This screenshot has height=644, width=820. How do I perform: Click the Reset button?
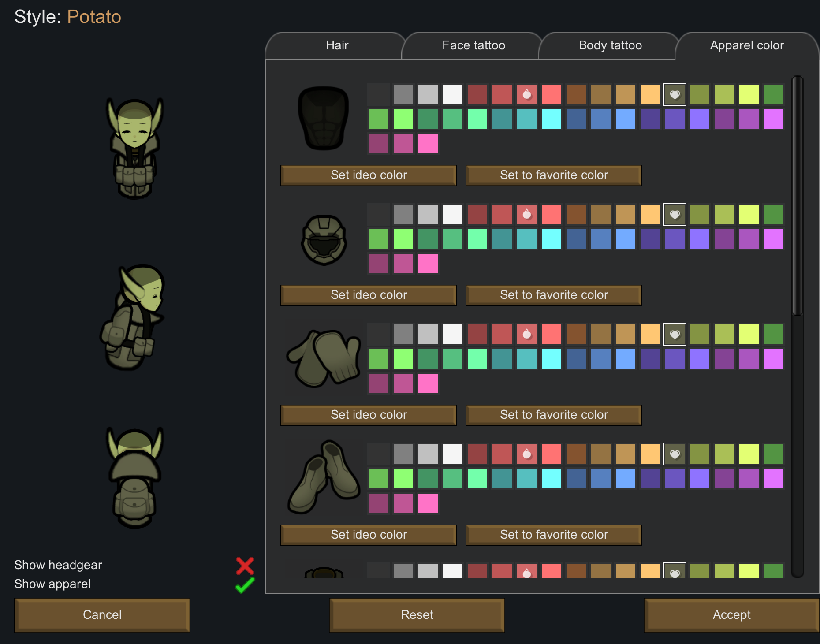[417, 615]
